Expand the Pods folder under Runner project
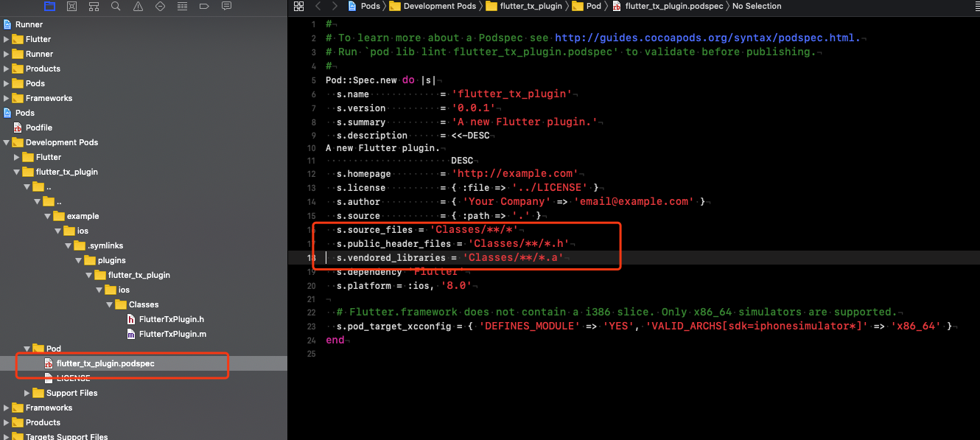Screen dimensions: 980x440 (7, 83)
